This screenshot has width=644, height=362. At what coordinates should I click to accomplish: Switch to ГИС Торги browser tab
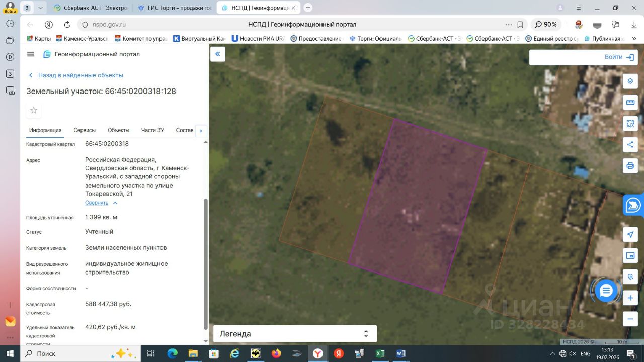175,8
